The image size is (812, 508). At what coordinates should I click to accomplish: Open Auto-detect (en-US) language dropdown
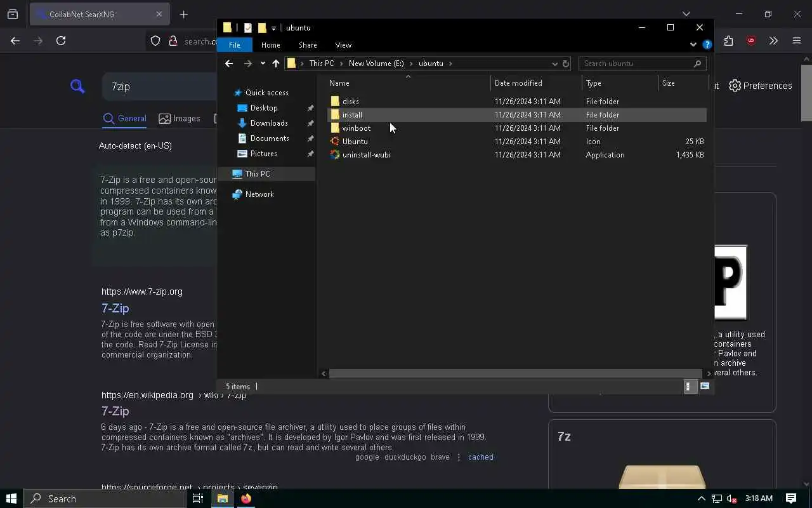pyautogui.click(x=135, y=145)
